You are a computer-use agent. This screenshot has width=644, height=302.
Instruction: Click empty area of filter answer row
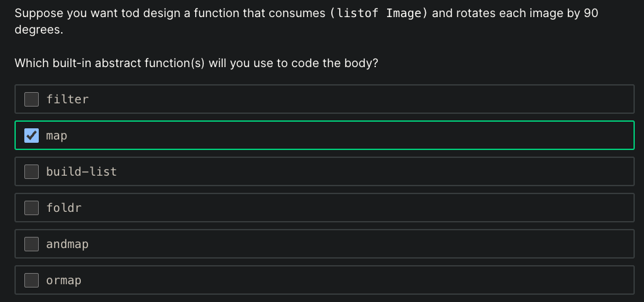coord(361,99)
